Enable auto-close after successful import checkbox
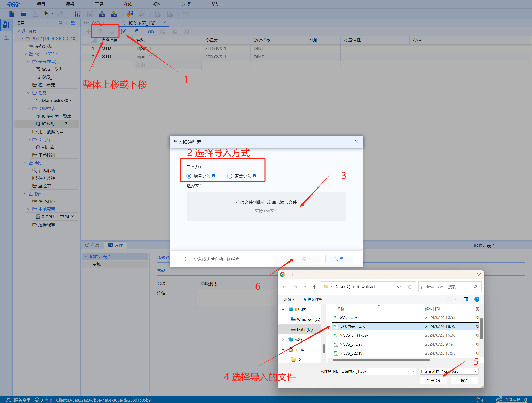The width and height of the screenshot is (532, 403). click(187, 259)
